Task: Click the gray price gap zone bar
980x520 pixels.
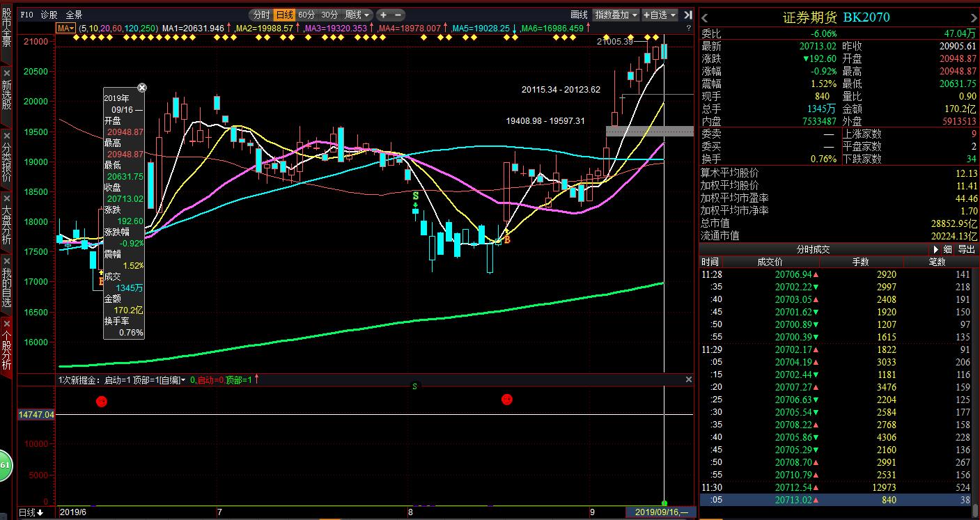Action: click(x=650, y=131)
